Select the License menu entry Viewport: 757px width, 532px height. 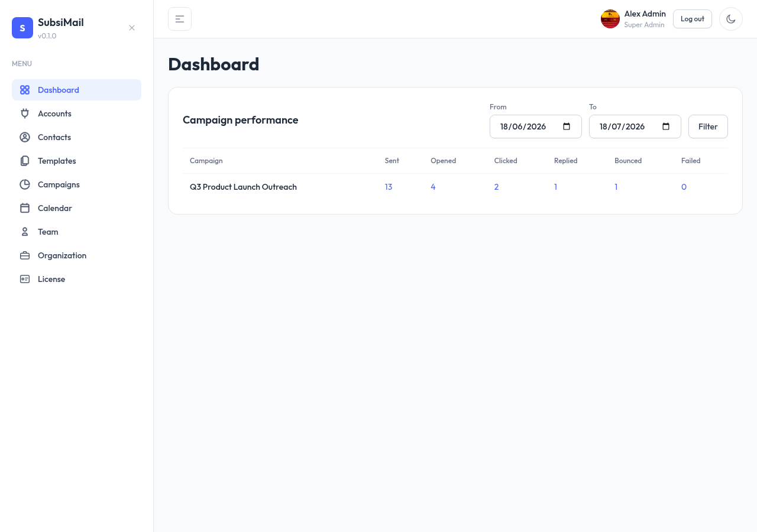pyautogui.click(x=76, y=279)
